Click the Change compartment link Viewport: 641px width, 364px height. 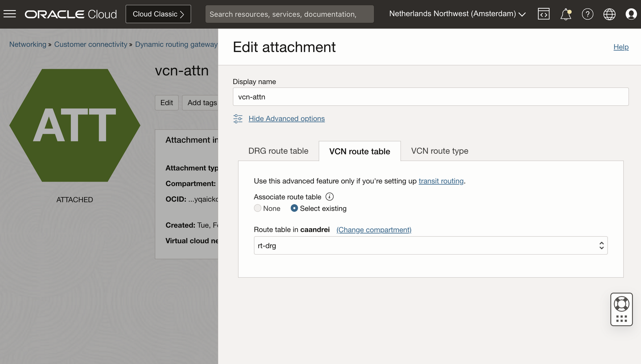tap(374, 230)
